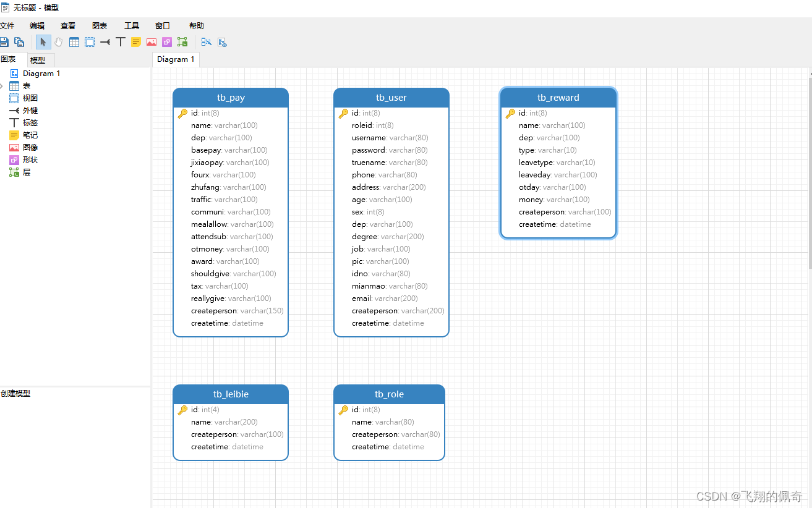The image size is (812, 508).
Task: Activate the arrow pointer selection tool
Action: point(43,42)
